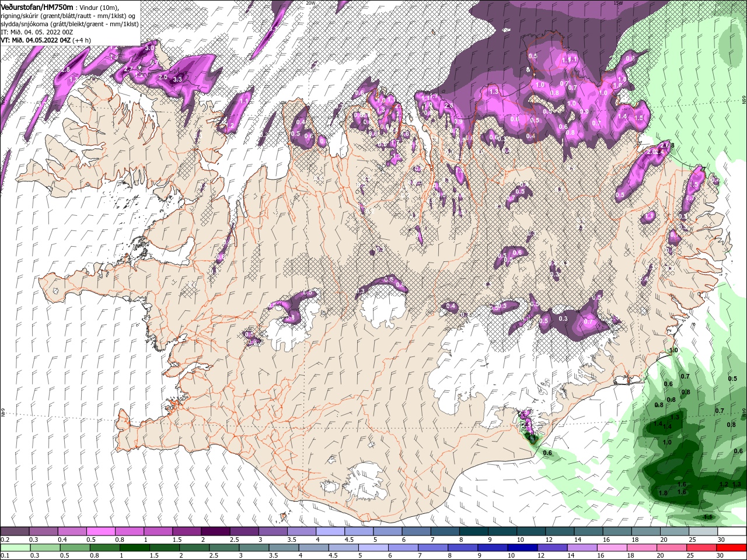Click the 2.7 snowfall value on the map
Image resolution: width=747 pixels, height=560 pixels.
coord(129,69)
